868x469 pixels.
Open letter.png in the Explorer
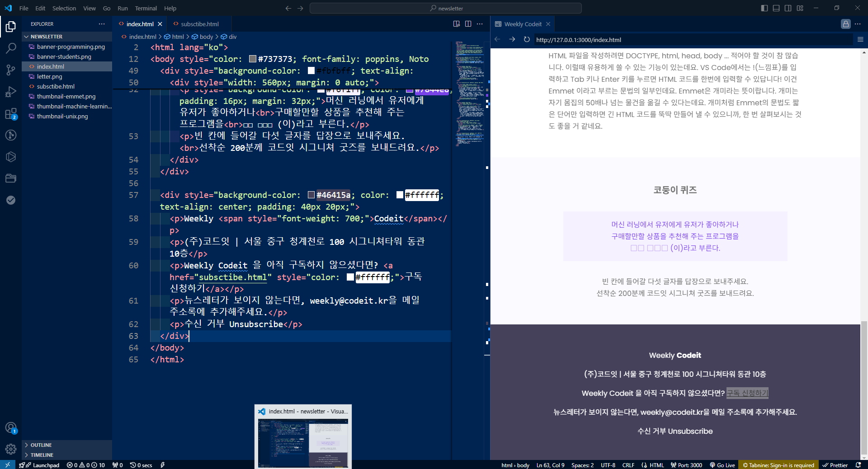67,76
